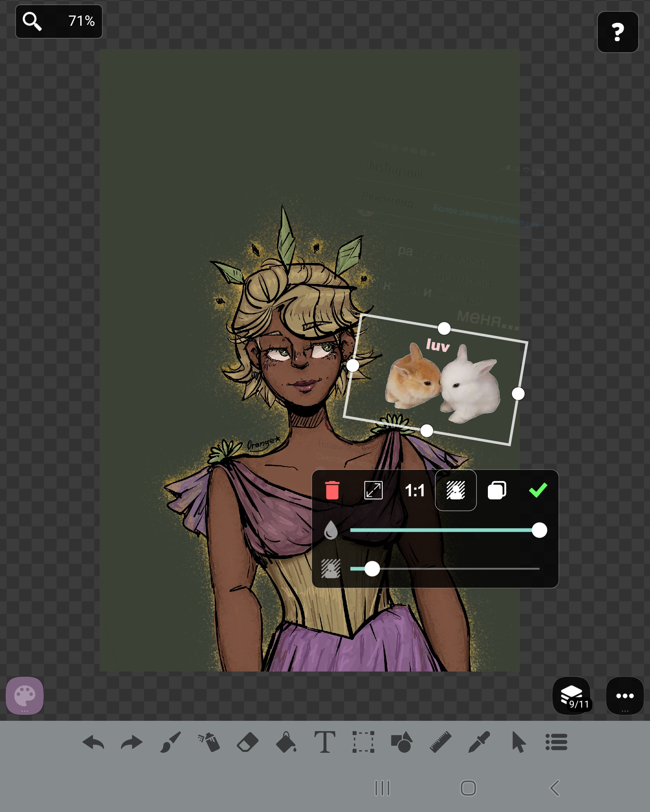The width and height of the screenshot is (650, 812).
Task: Undo the last action
Action: [x=93, y=743]
